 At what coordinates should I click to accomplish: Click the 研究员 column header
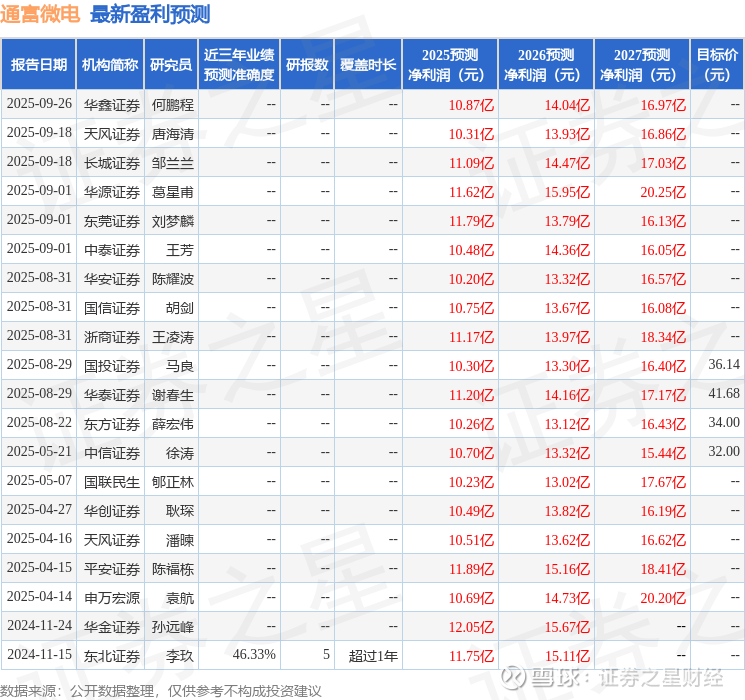(171, 65)
